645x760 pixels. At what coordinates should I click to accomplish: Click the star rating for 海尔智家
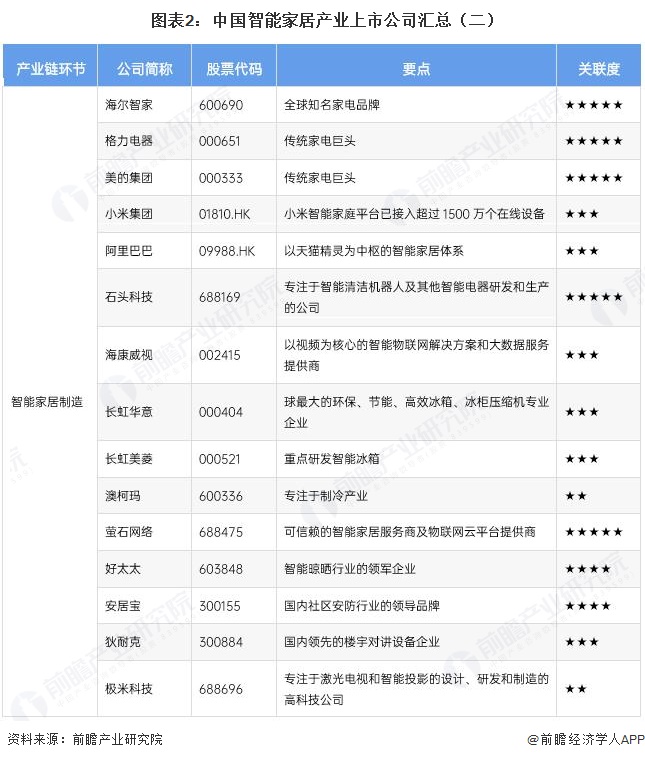(594, 105)
